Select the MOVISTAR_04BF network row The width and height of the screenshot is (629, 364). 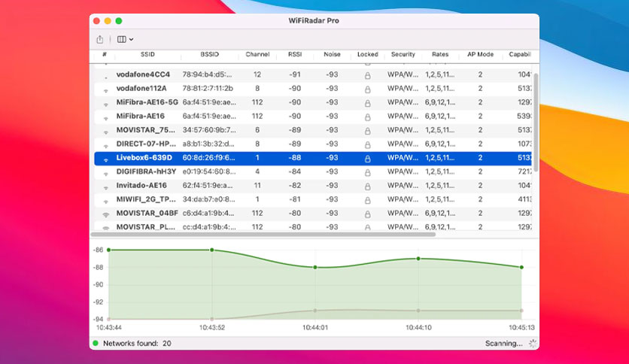click(x=313, y=214)
